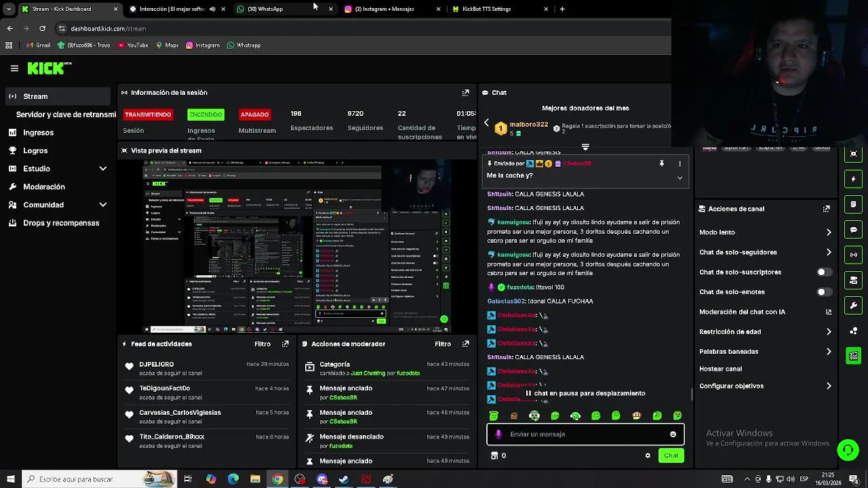The width and height of the screenshot is (868, 488).
Task: Click the Enviar un mensaje input field
Action: click(x=585, y=434)
